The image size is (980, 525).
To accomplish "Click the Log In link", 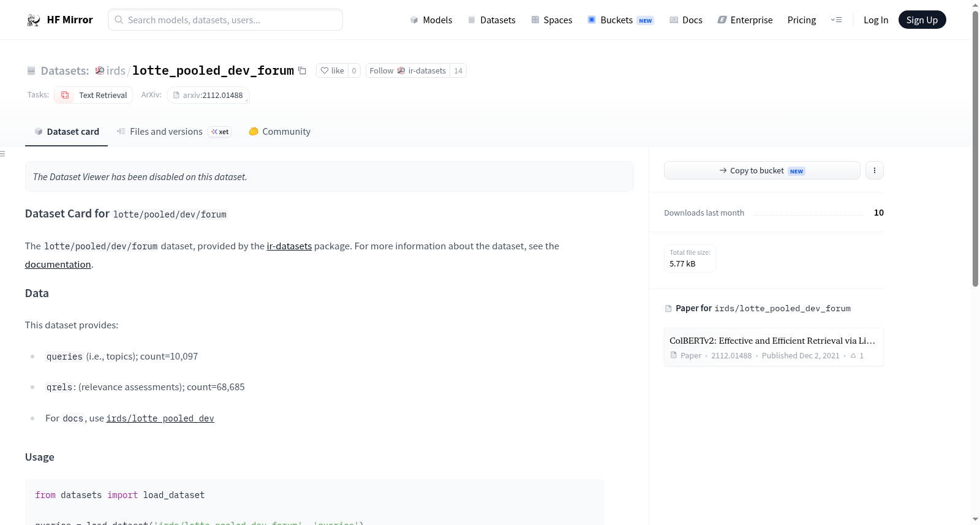I will click(876, 20).
